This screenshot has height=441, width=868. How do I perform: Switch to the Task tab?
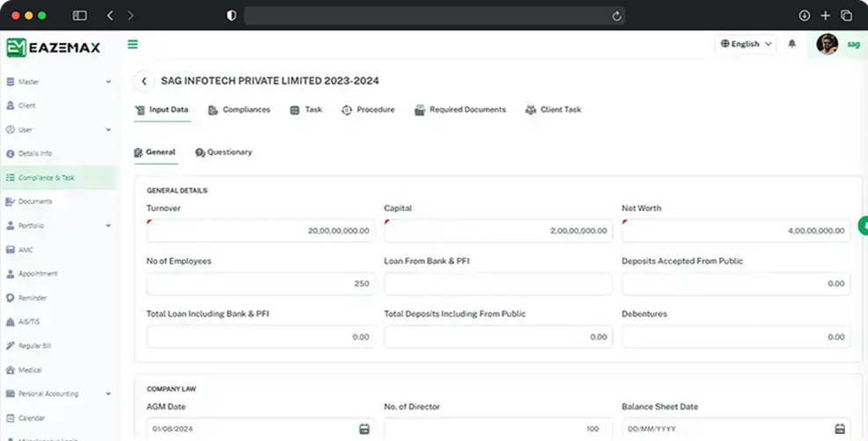click(x=306, y=109)
